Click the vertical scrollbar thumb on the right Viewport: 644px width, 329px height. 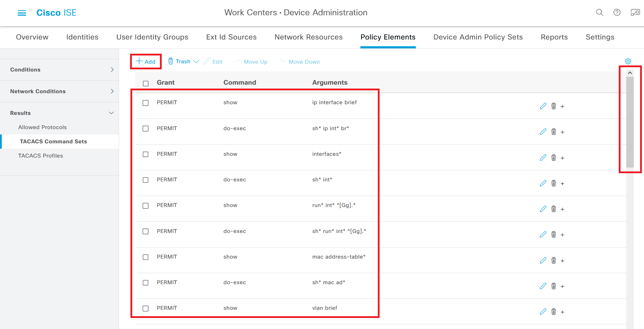pyautogui.click(x=630, y=121)
